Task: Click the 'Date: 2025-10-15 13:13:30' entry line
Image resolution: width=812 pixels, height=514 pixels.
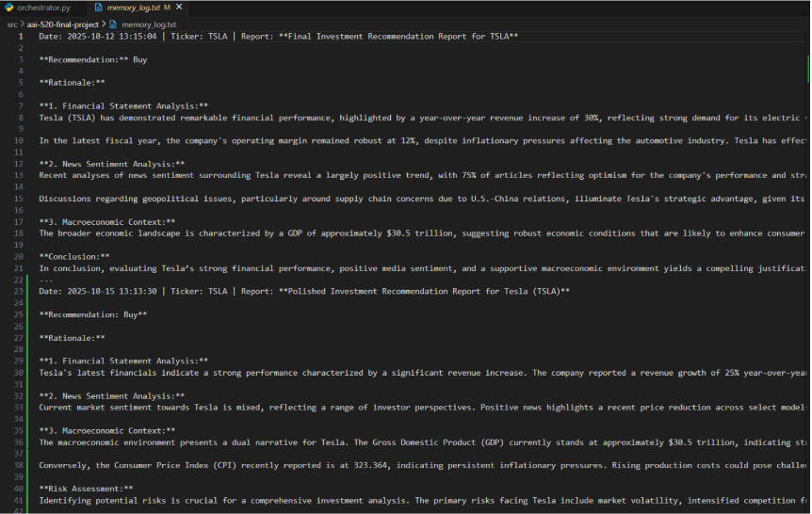Action: click(x=304, y=291)
